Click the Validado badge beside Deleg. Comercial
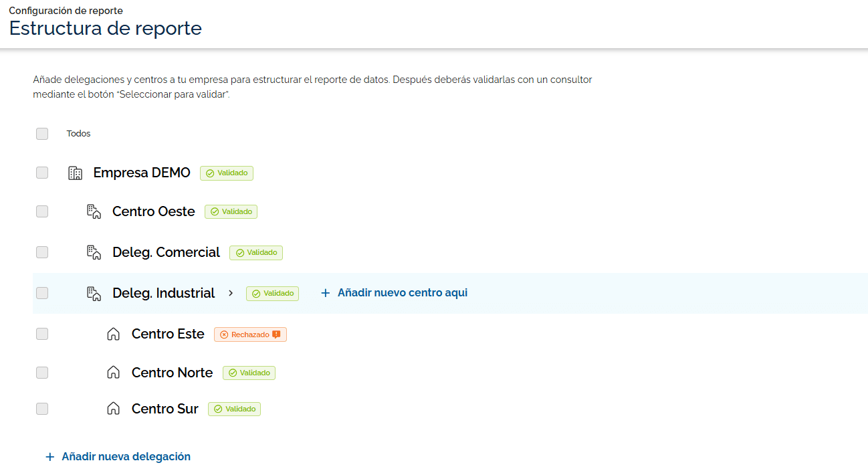The width and height of the screenshot is (868, 475). (x=256, y=253)
